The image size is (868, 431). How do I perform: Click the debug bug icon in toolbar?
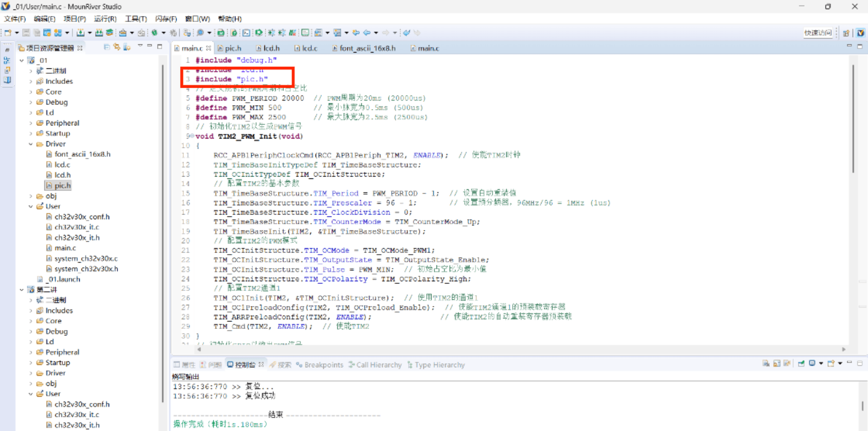point(154,33)
